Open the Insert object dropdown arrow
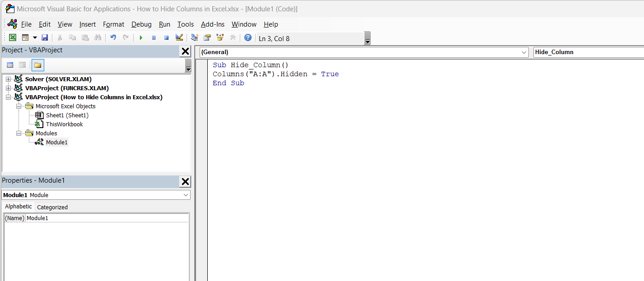The width and height of the screenshot is (644, 281). coord(35,38)
